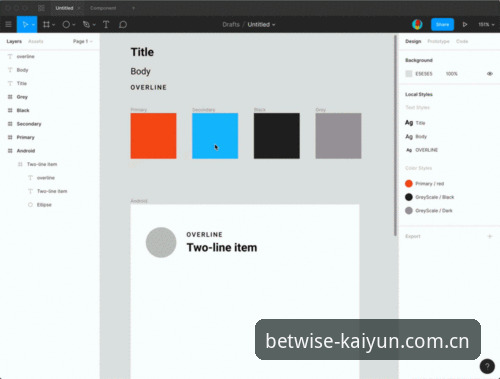Open the home grid icon in tab bar
This screenshot has height=379, width=500.
coord(41,8)
